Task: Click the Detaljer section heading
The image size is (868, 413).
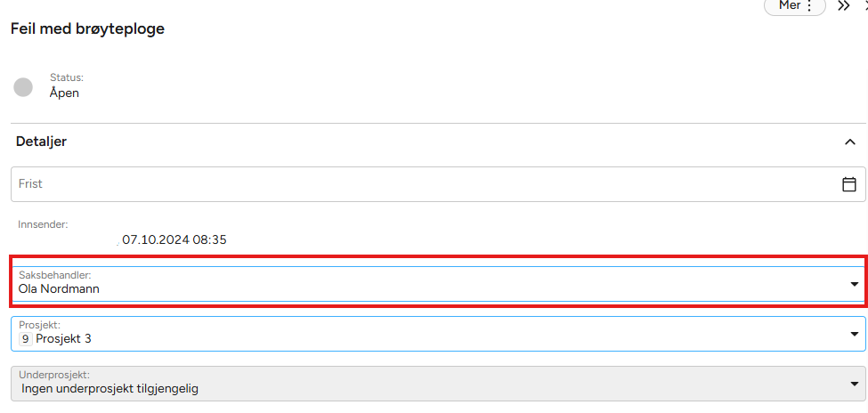Action: pyautogui.click(x=41, y=142)
